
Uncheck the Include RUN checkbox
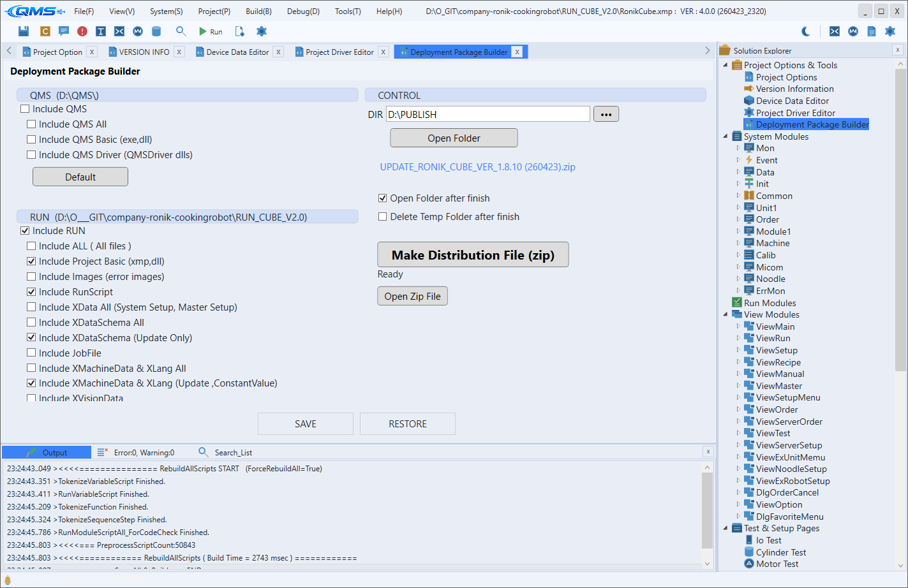click(x=25, y=231)
